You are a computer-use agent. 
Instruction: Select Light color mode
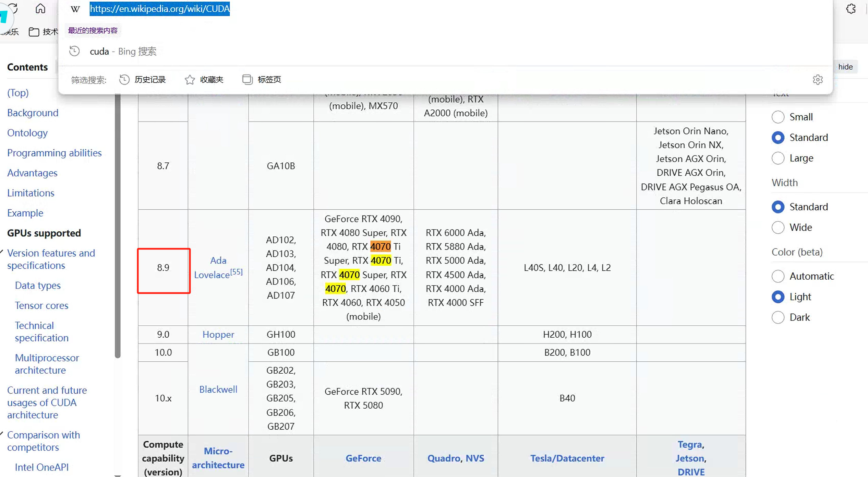778,297
